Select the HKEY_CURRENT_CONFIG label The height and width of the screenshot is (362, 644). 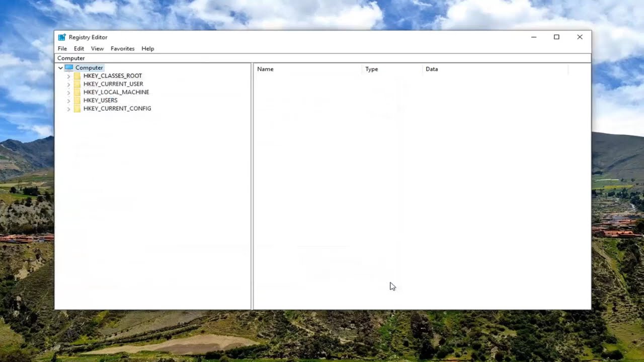[x=117, y=108]
